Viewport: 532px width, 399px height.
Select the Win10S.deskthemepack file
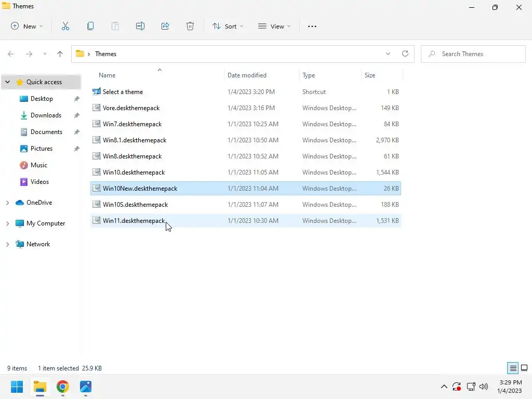tap(246, 205)
